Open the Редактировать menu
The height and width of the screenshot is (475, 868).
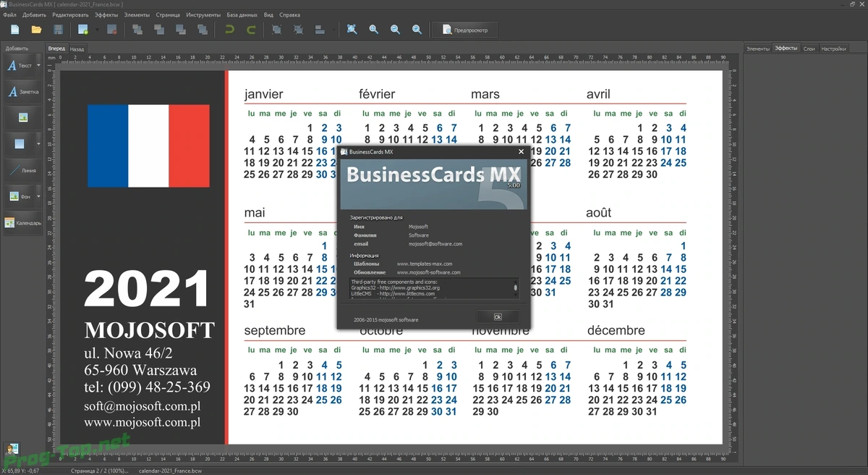pyautogui.click(x=71, y=14)
